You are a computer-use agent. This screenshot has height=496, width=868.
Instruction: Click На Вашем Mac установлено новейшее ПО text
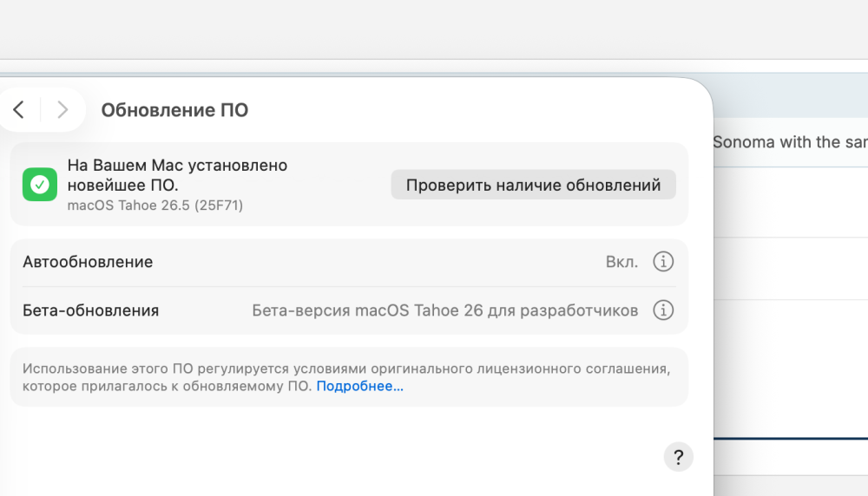coord(177,175)
